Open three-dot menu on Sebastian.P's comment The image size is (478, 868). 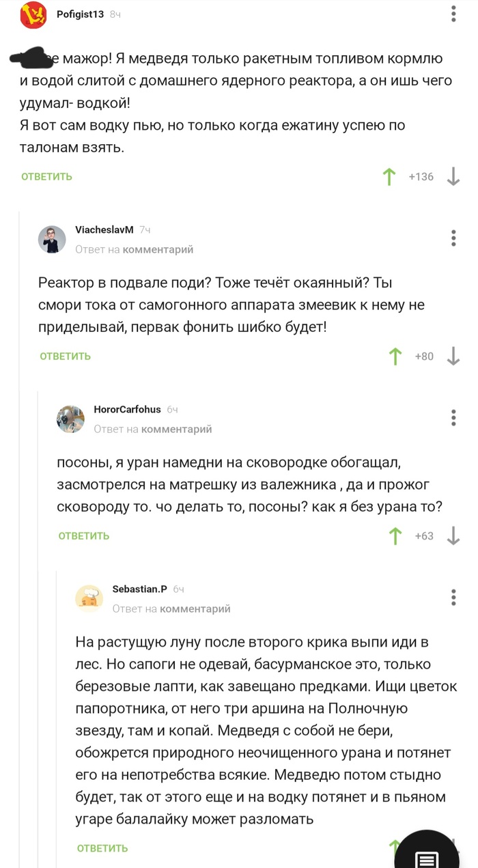(x=454, y=597)
